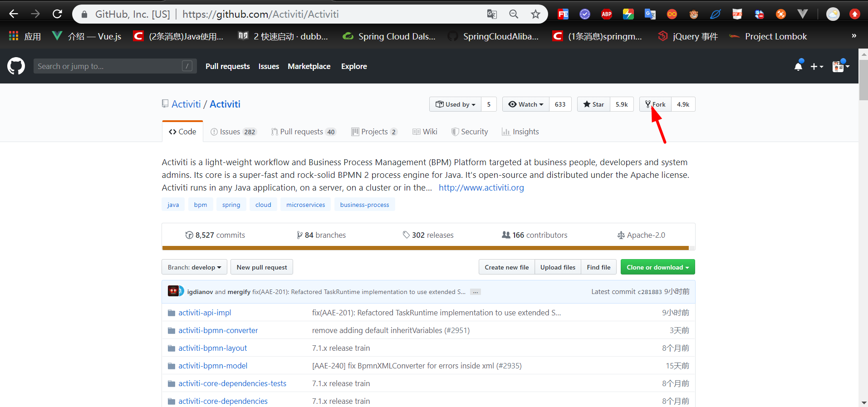Screen dimensions: 868x407
Task: Go to GitHub home via Octocat logo
Action: 16,66
